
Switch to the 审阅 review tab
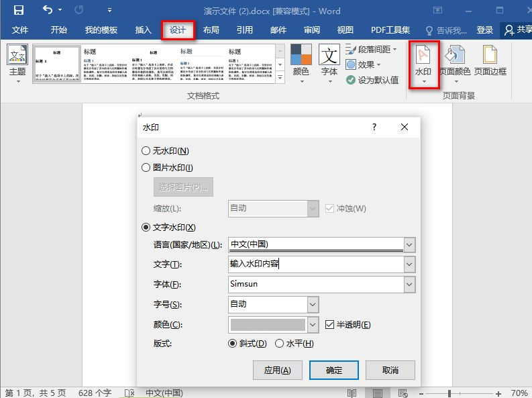pyautogui.click(x=312, y=30)
